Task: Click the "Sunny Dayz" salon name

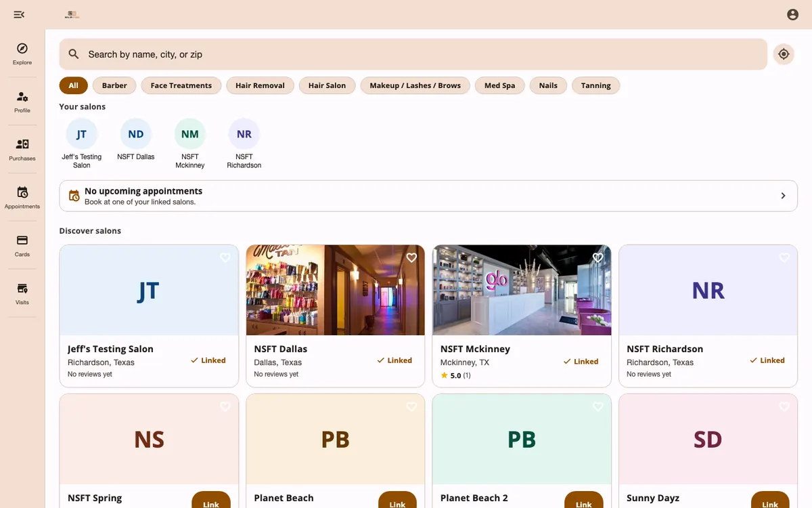Action: coord(653,498)
